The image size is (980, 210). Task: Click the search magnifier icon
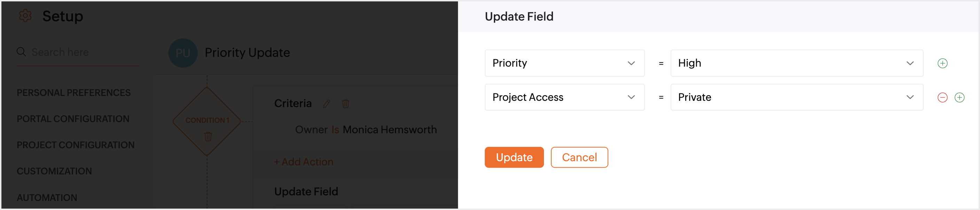point(21,52)
